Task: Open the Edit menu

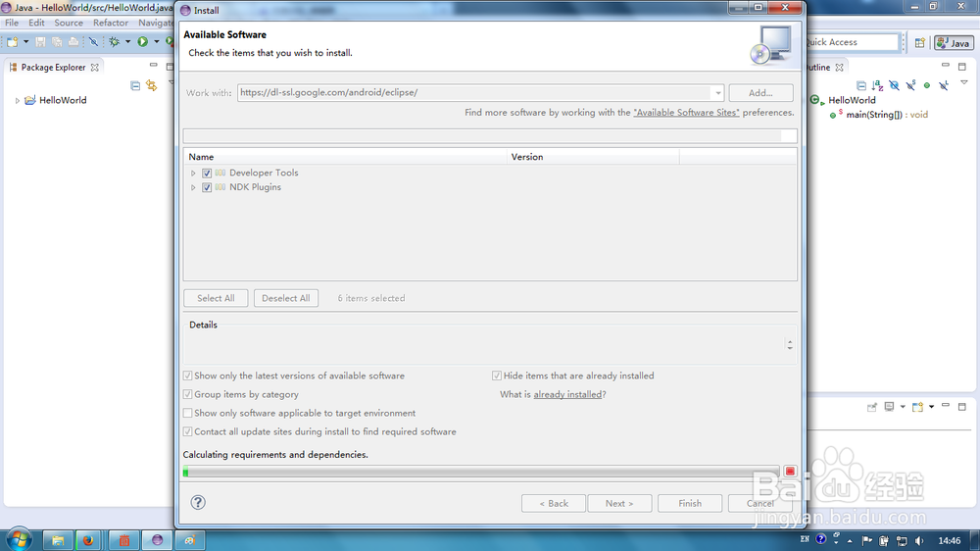Action: coord(37,23)
